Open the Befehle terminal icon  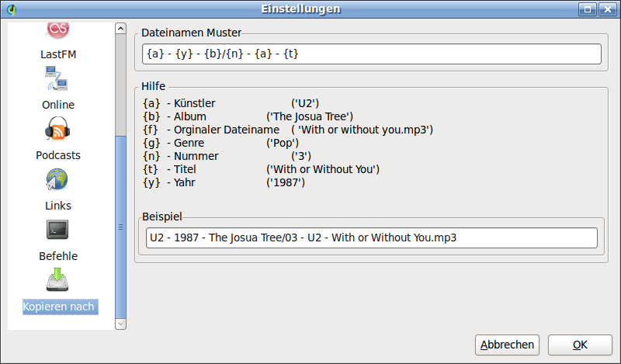pos(57,230)
